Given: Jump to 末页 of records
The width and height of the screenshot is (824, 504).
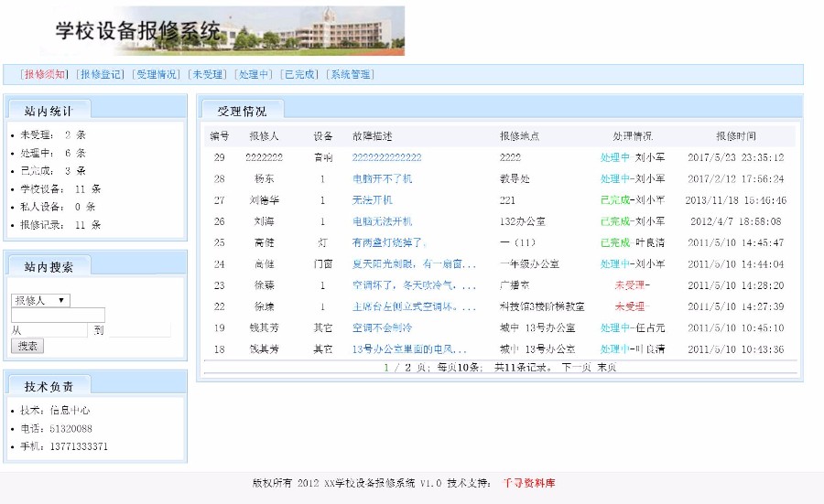Looking at the screenshot, I should pos(606,368).
